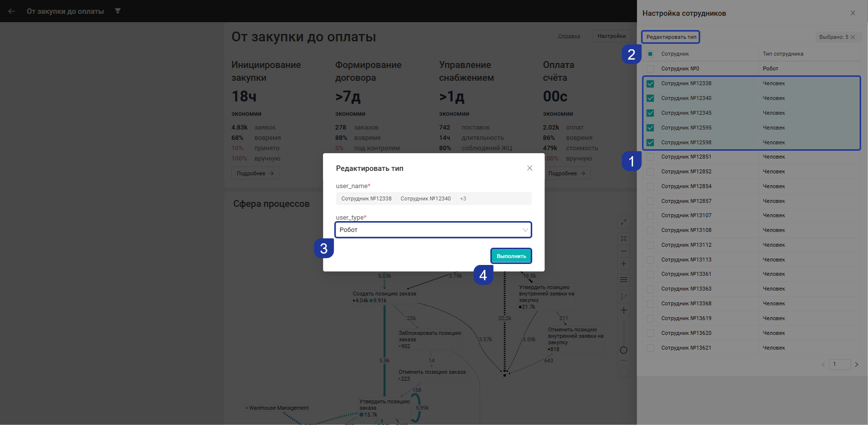The height and width of the screenshot is (425, 868).
Task: Uncheck Сотрудник №12595
Action: (x=650, y=128)
